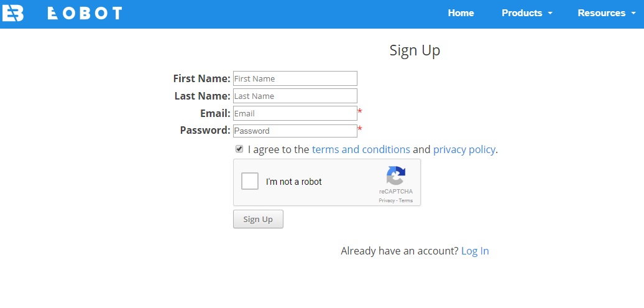The image size is (644, 308).
Task: Click the "Email:" field label
Action: pyautogui.click(x=214, y=113)
